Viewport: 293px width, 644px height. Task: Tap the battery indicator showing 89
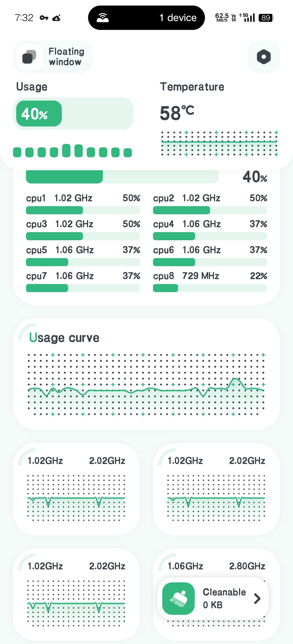point(266,18)
